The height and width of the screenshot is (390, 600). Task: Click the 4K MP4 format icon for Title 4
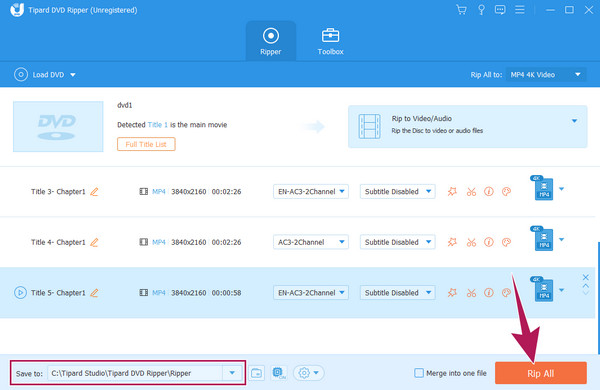[542, 238]
